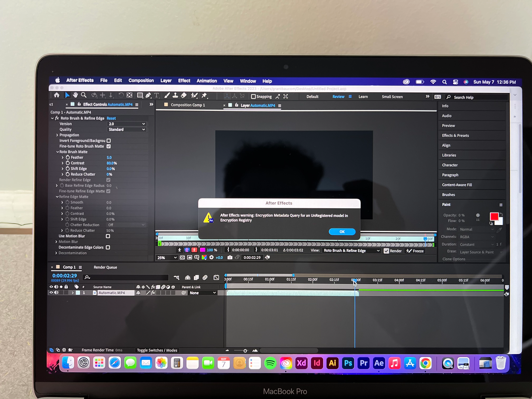Open the Composition menu
This screenshot has height=399, width=532.
[141, 81]
